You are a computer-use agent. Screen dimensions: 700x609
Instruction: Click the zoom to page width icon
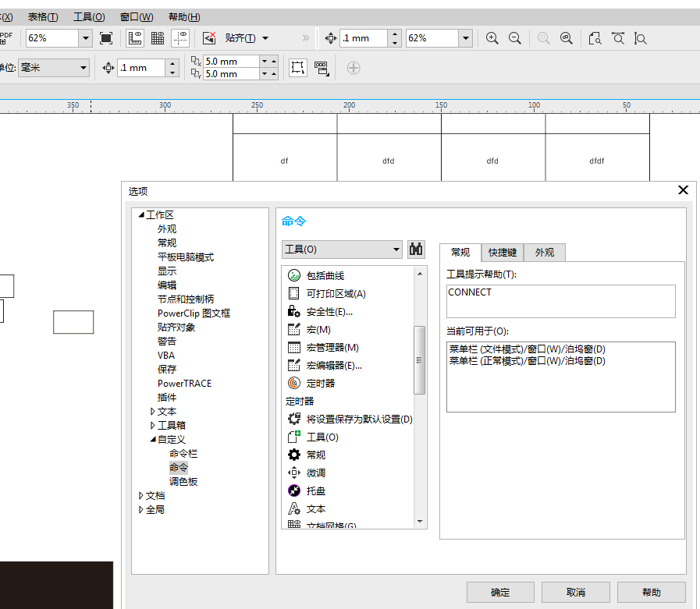(618, 38)
